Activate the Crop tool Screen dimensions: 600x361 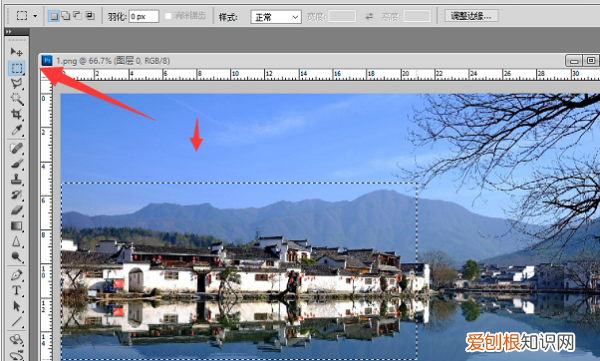pos(16,114)
